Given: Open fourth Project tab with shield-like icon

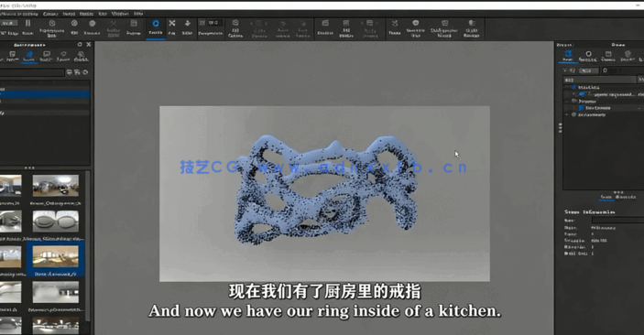Looking at the screenshot, I should (628, 56).
